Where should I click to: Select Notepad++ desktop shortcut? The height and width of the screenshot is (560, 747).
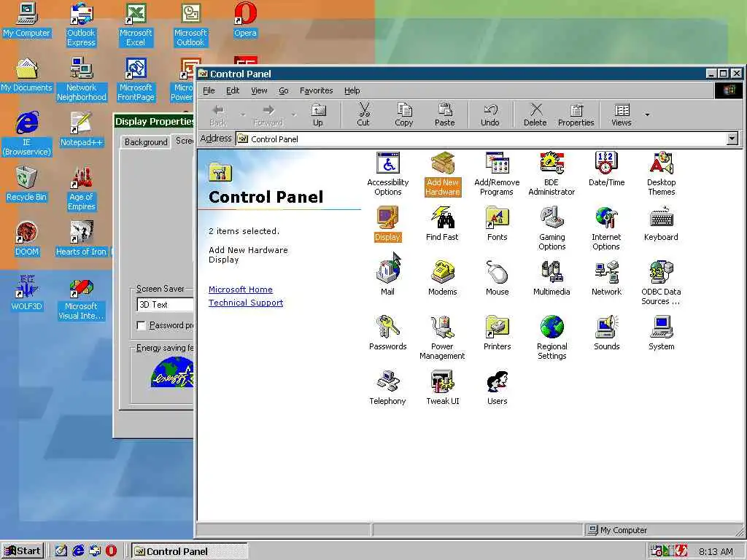[x=82, y=129]
